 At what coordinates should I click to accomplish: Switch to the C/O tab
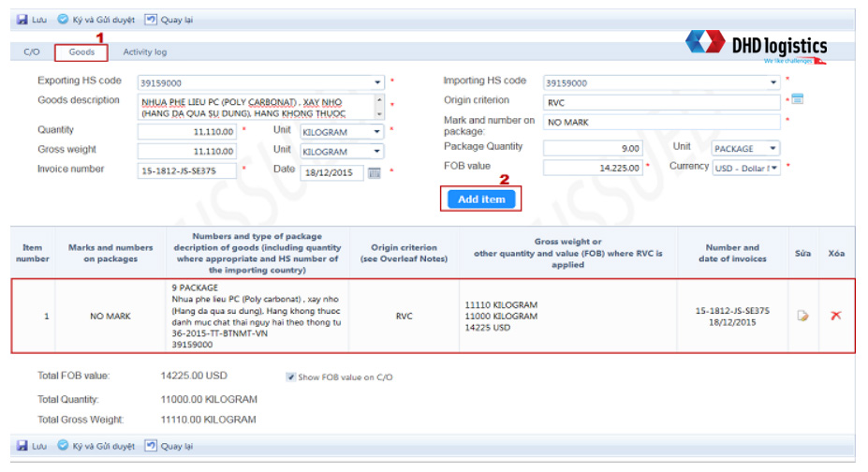tap(32, 52)
